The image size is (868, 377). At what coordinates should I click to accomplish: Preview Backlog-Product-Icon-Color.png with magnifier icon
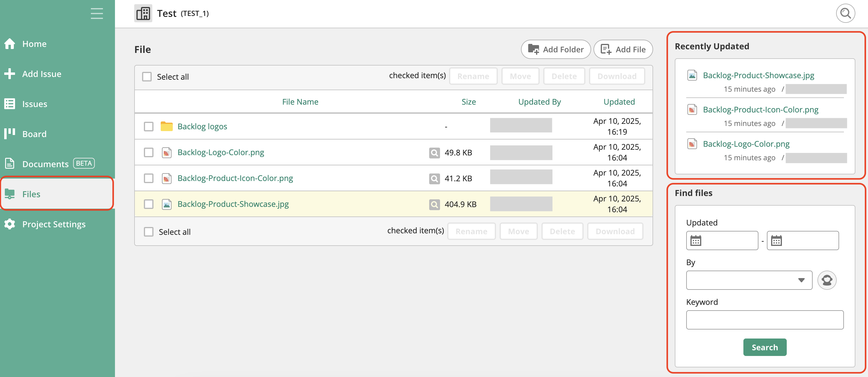pyautogui.click(x=434, y=179)
